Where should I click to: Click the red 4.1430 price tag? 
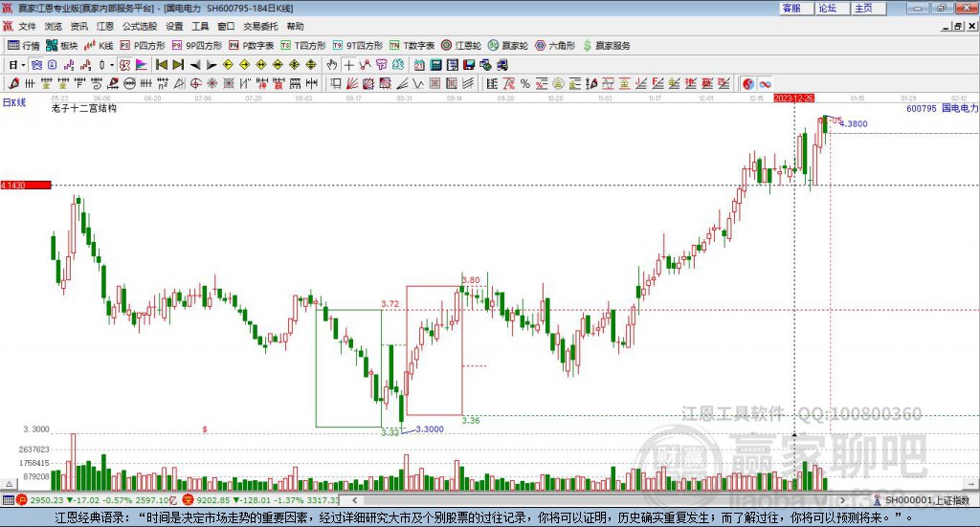tap(26, 186)
